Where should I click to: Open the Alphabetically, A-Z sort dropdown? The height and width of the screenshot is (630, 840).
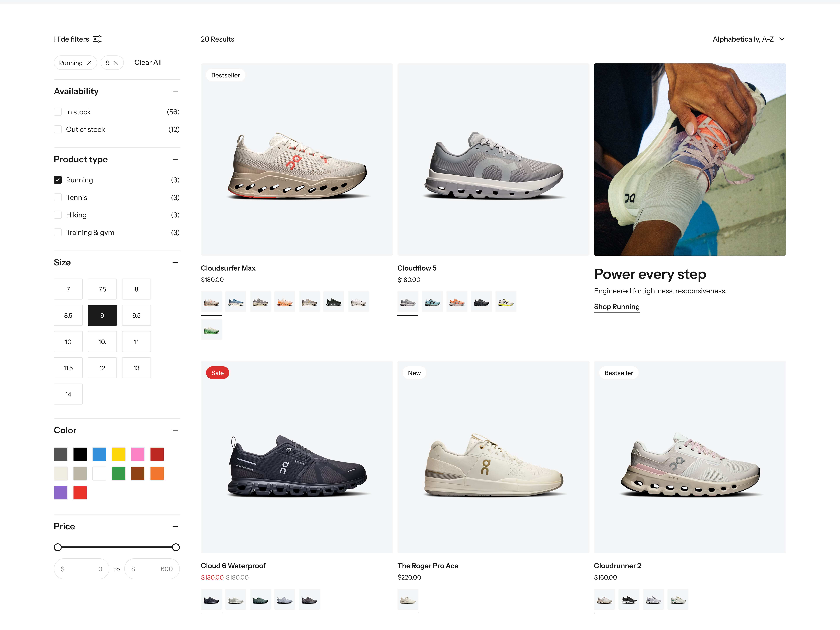[748, 39]
